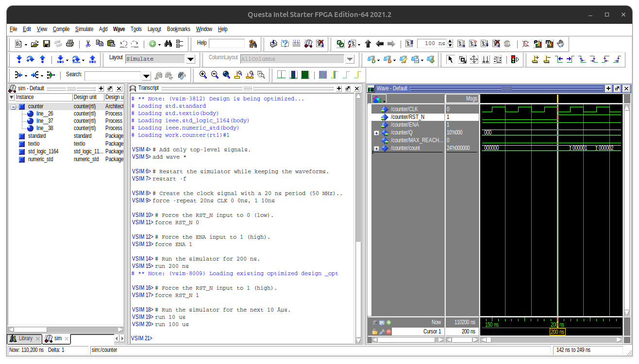Lock Cursor 1 using the padlock icon
The height and width of the screenshot is (364, 639).
(x=375, y=331)
